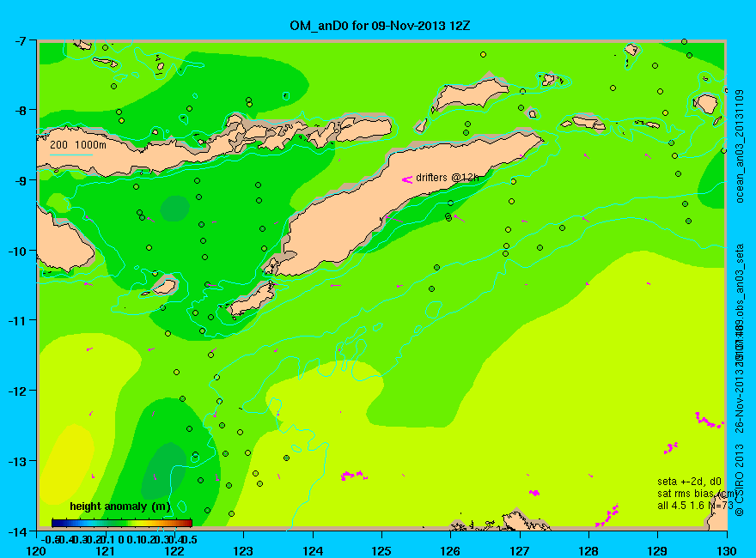Click the '200 1000m' depth contour label
The height and width of the screenshot is (558, 756).
[x=78, y=145]
